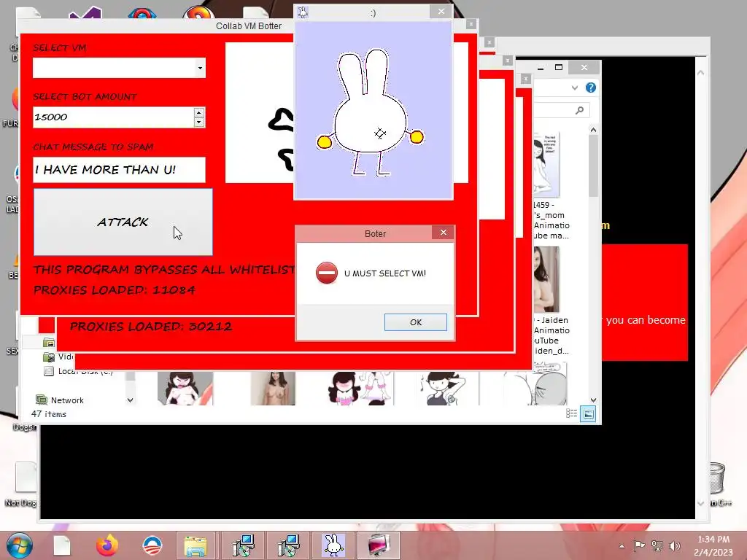
Task: Switch Explorer to the details view
Action: [572, 414]
